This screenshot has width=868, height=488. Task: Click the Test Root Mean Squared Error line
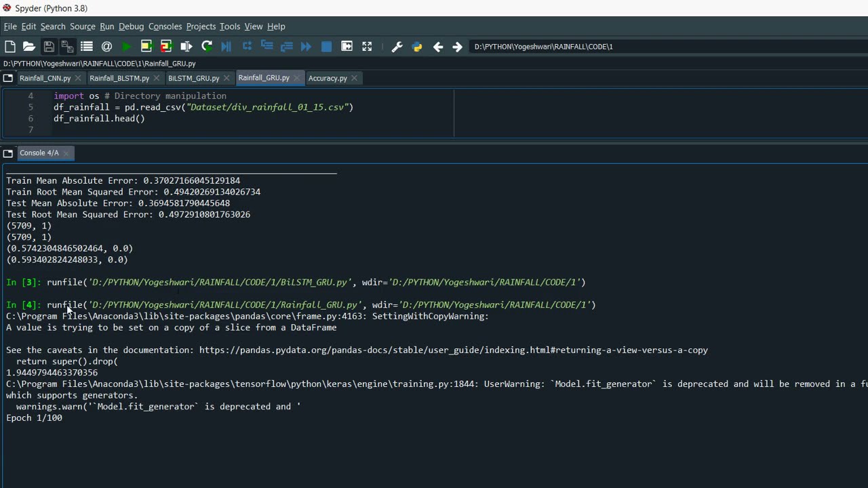(x=128, y=215)
